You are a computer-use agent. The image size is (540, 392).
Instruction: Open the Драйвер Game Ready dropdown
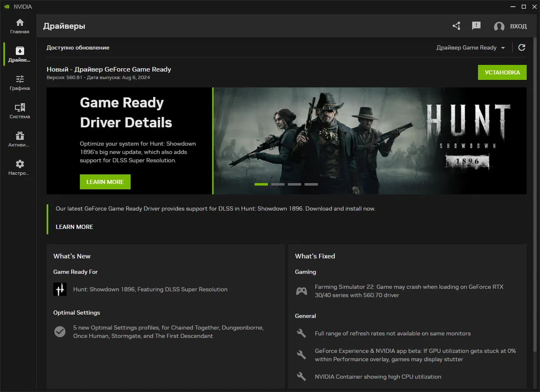coord(471,47)
